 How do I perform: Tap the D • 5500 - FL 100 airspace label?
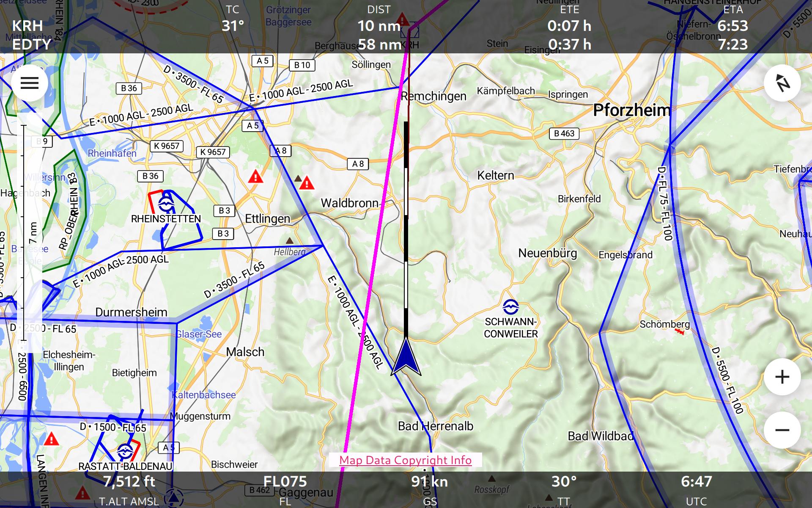click(x=727, y=380)
